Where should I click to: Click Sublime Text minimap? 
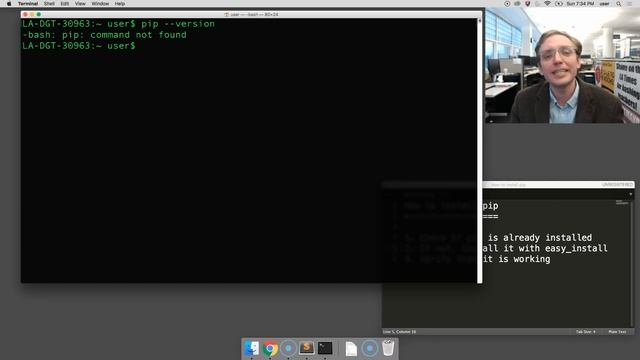point(622,202)
